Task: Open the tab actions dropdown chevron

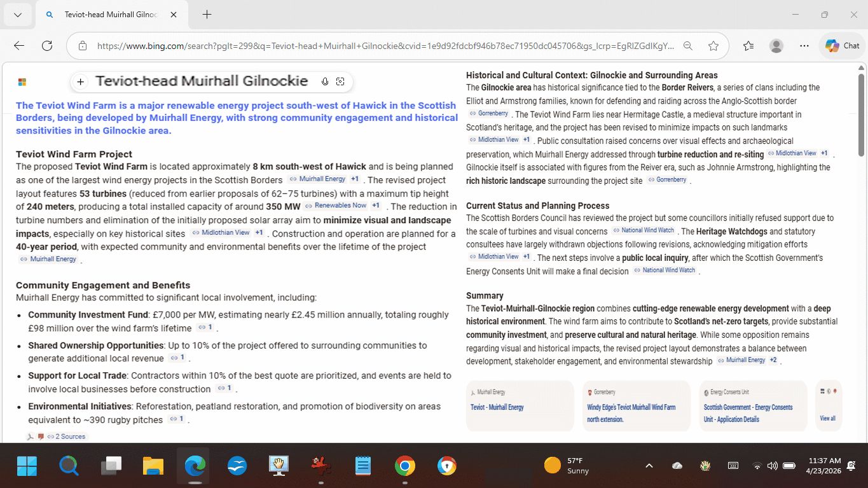Action: tap(18, 15)
